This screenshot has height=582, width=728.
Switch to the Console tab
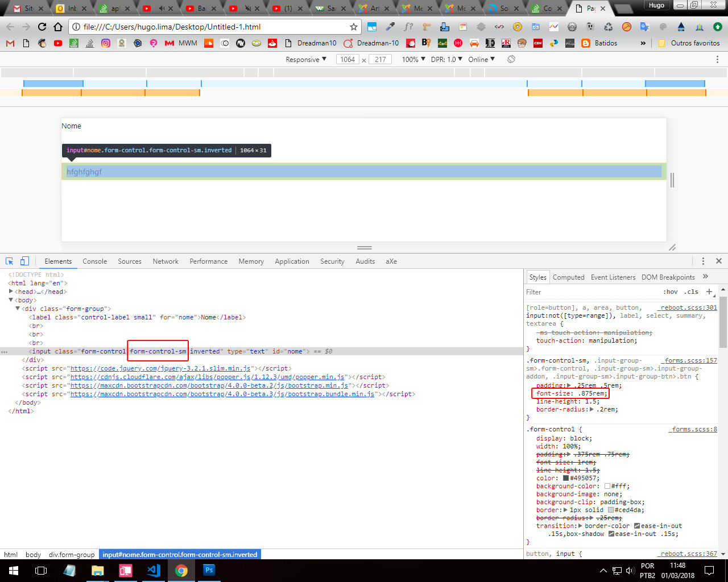click(x=94, y=261)
